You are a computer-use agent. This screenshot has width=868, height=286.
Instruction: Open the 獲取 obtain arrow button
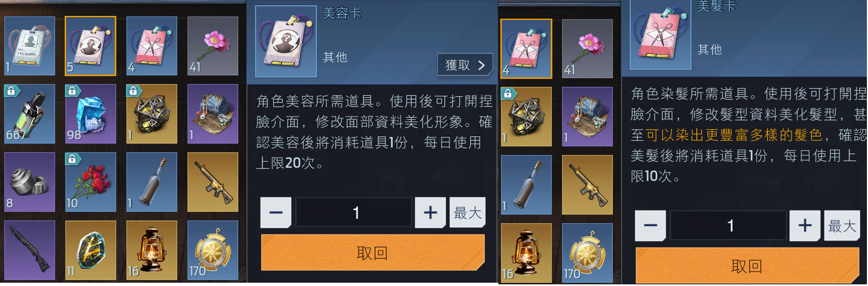[x=465, y=65]
